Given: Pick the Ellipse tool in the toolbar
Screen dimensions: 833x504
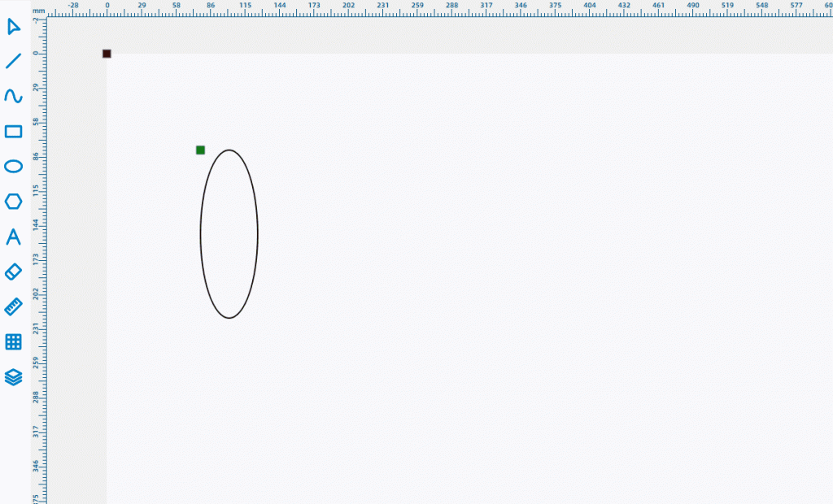Looking at the screenshot, I should [x=13, y=167].
